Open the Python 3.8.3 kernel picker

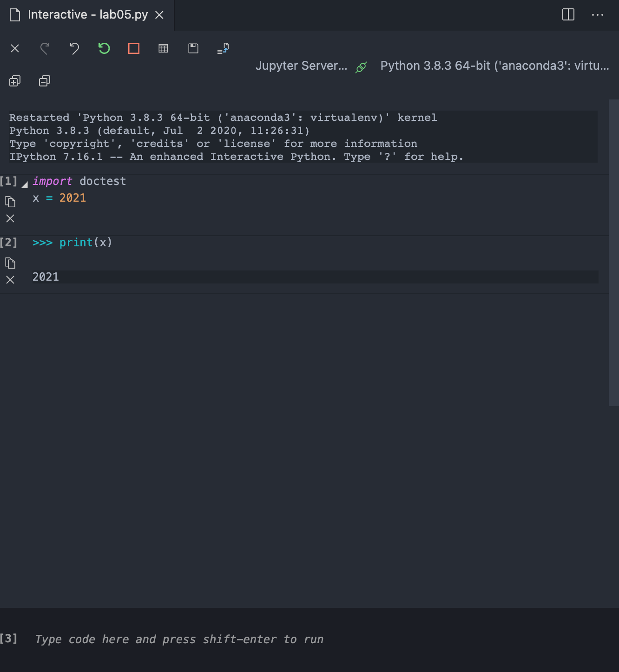click(x=494, y=66)
